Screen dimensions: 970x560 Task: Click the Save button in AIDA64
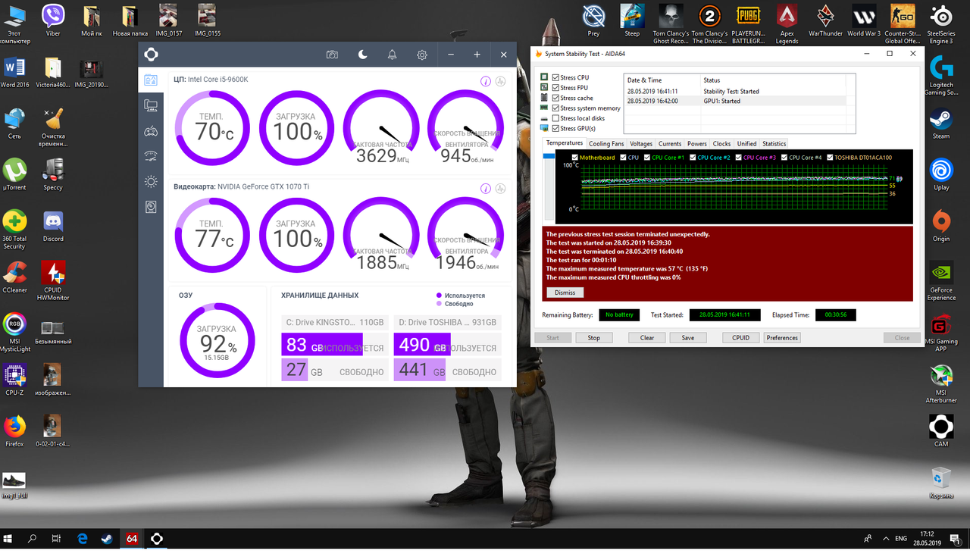coord(687,338)
